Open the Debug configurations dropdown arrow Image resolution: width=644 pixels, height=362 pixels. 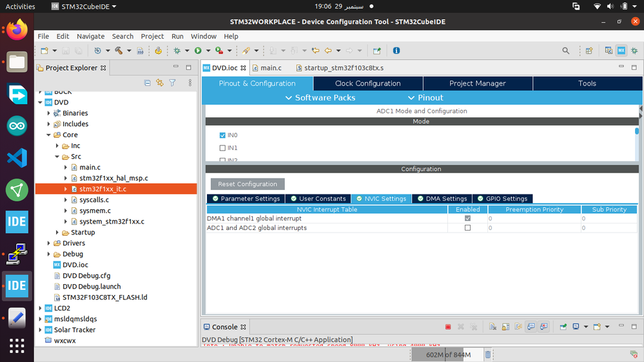click(x=187, y=50)
